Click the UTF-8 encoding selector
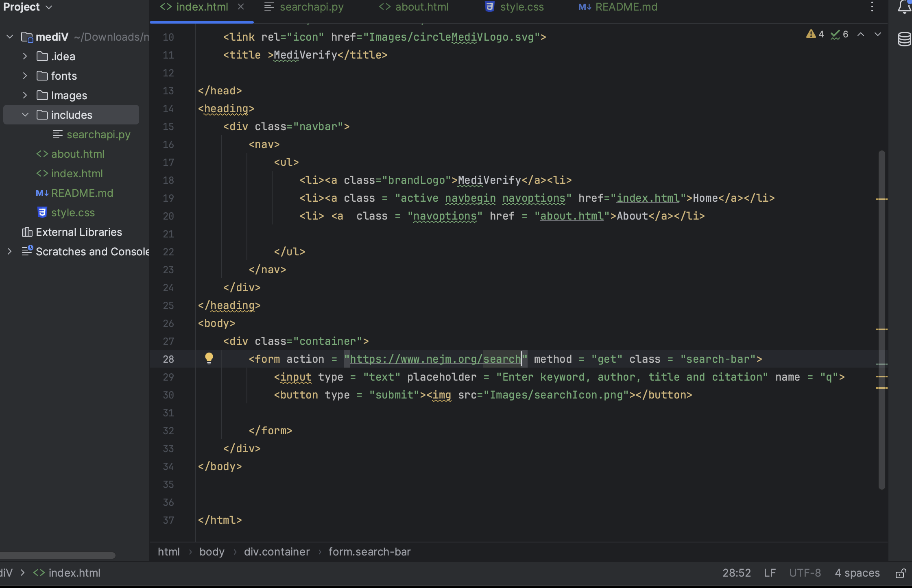 click(x=805, y=573)
